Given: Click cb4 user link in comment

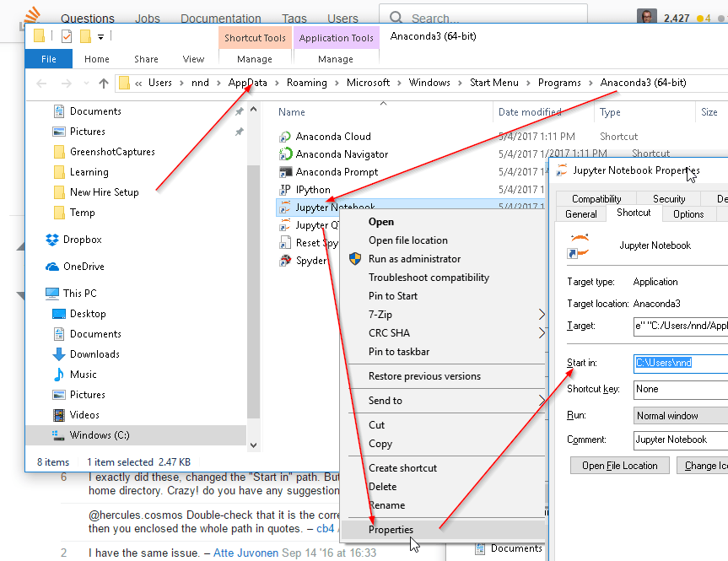Looking at the screenshot, I should (x=325, y=528).
